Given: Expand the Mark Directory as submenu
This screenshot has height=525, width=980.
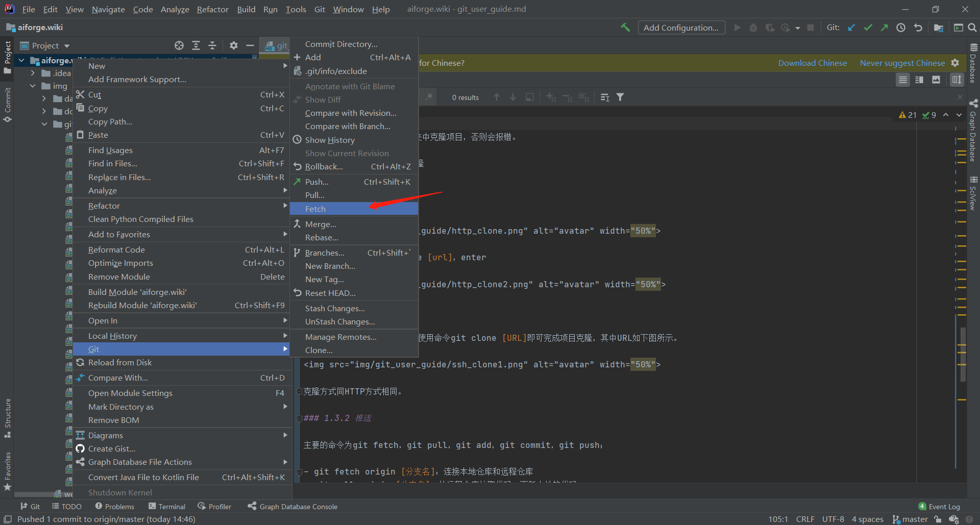Looking at the screenshot, I should [x=182, y=407].
